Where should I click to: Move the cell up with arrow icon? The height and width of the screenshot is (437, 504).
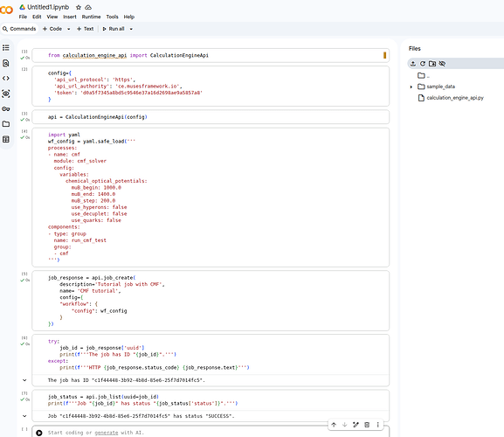tap(334, 425)
